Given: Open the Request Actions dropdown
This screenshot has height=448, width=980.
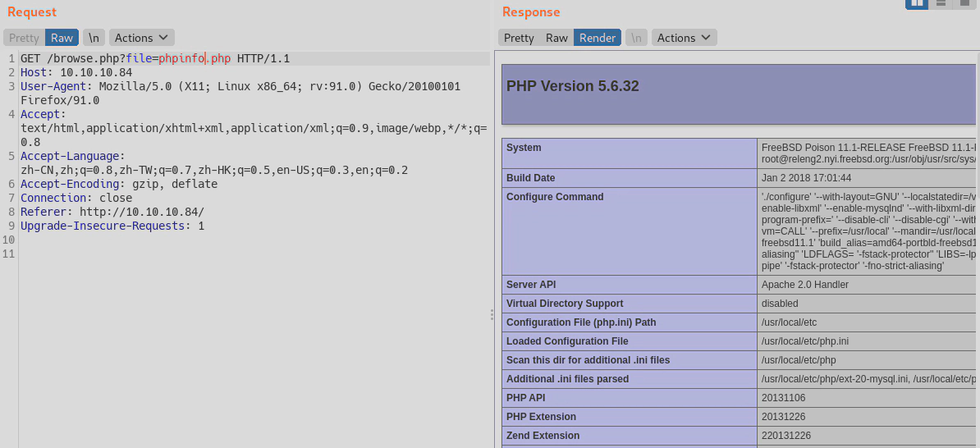Looking at the screenshot, I should 141,38.
